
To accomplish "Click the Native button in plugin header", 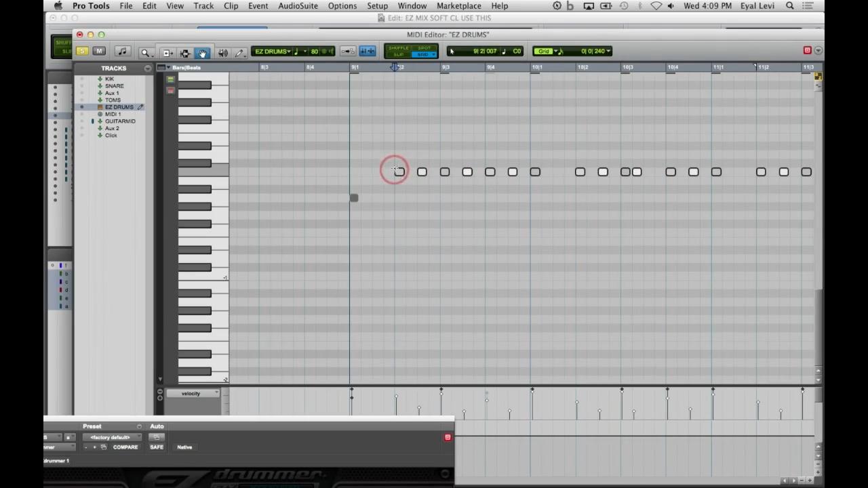I will (x=184, y=447).
